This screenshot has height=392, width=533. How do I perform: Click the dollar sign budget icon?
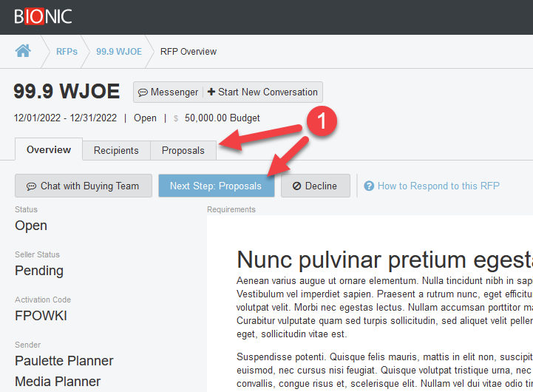(x=176, y=118)
